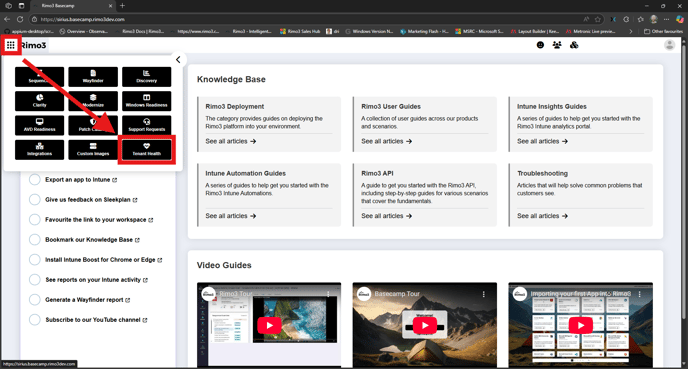
Task: Open the Tenant Health app tile
Action: (x=147, y=150)
